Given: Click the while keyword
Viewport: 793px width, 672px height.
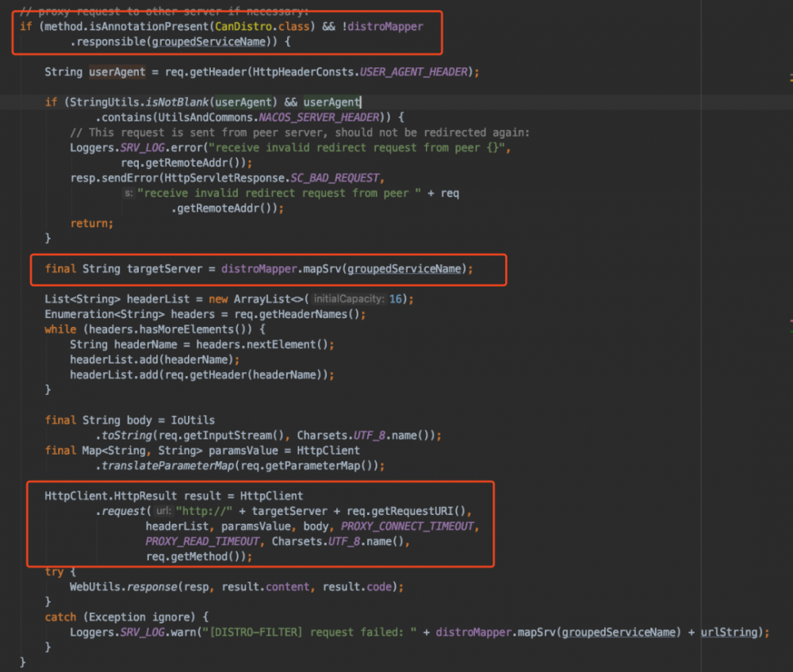Looking at the screenshot, I should point(60,329).
